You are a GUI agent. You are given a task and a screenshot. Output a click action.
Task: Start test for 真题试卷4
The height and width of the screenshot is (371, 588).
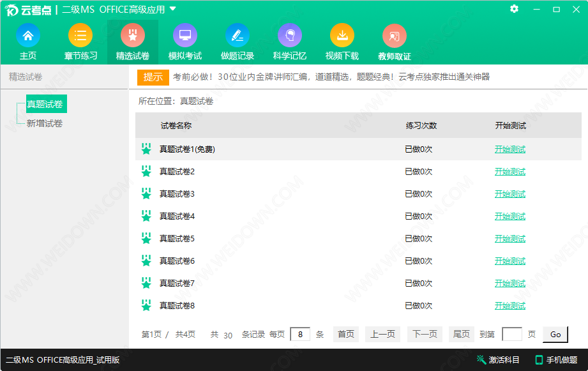pos(510,216)
